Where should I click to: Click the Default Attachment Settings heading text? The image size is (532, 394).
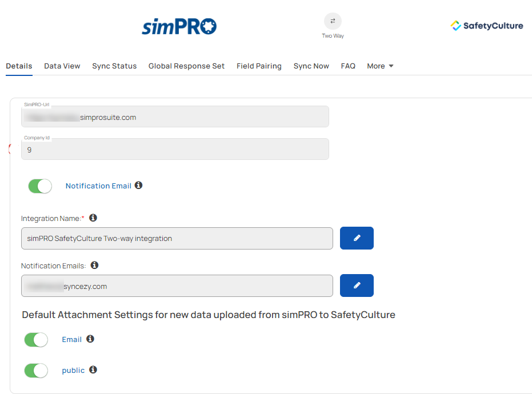coord(209,315)
